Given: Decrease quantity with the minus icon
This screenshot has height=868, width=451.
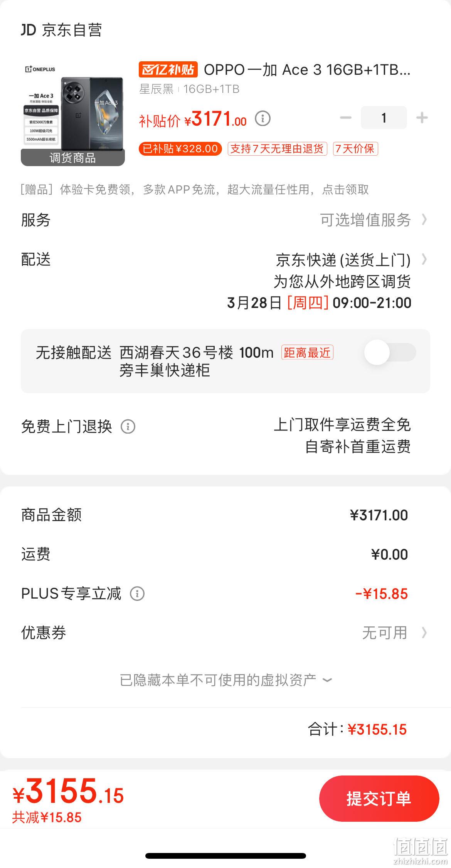Looking at the screenshot, I should (x=346, y=118).
